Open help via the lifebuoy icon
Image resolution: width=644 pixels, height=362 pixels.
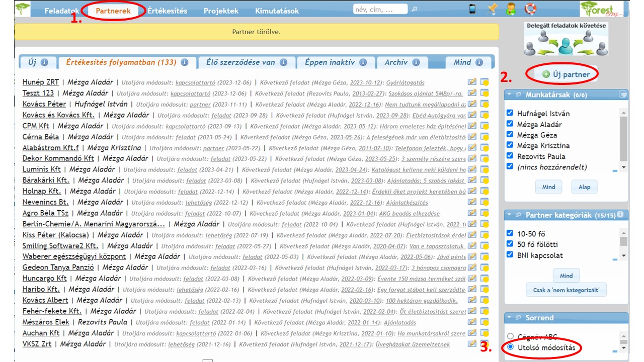click(530, 9)
